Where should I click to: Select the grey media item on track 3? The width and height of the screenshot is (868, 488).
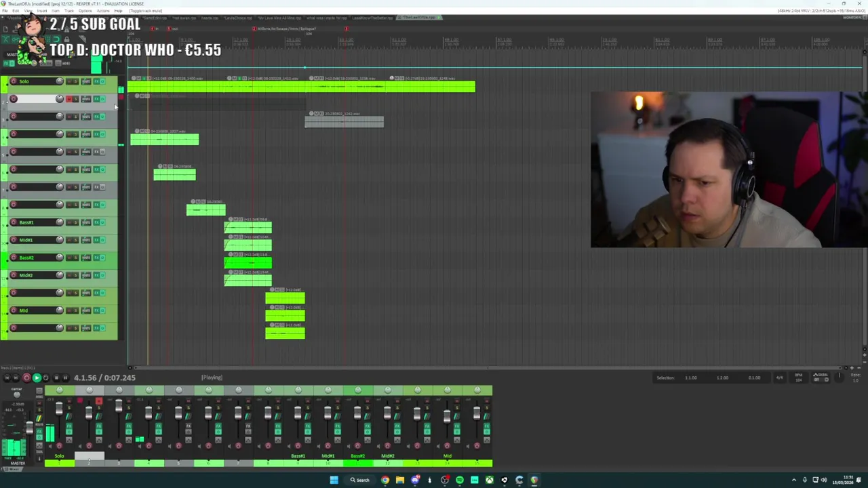point(344,122)
